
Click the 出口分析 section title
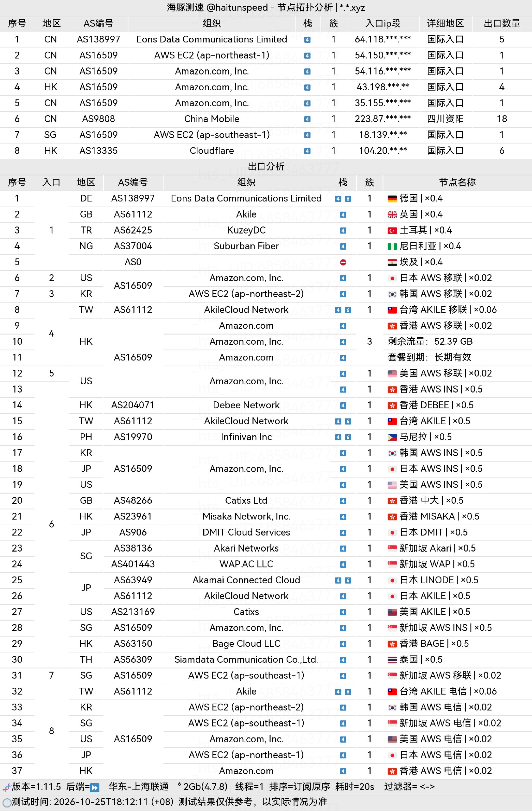click(266, 166)
